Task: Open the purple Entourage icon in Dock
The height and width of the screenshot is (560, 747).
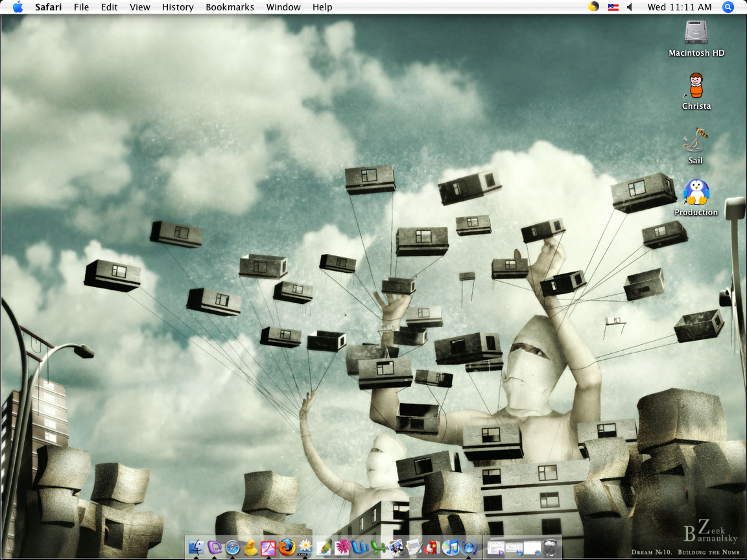Action: [215, 548]
